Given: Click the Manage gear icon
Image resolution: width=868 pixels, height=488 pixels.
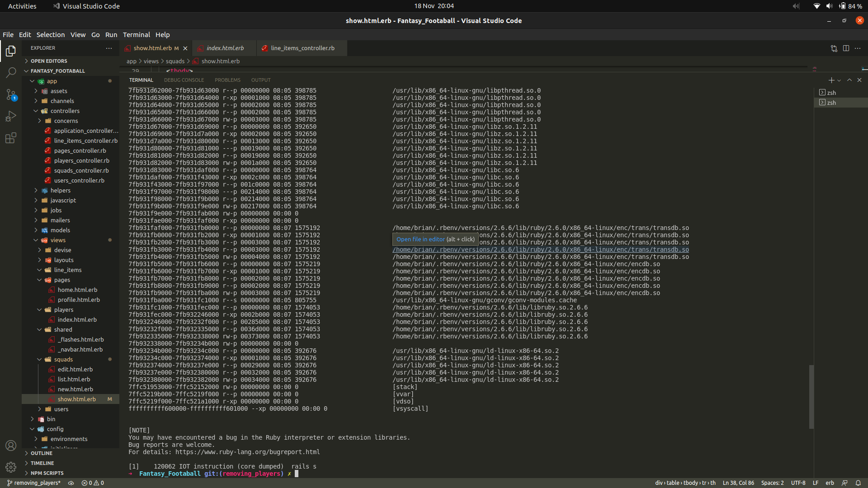Looking at the screenshot, I should [11, 467].
